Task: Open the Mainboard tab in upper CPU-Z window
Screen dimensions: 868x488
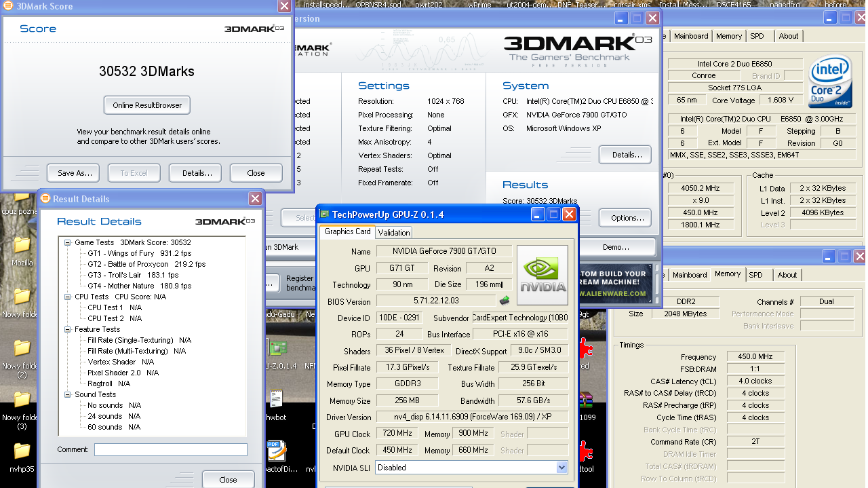Action: (x=691, y=36)
